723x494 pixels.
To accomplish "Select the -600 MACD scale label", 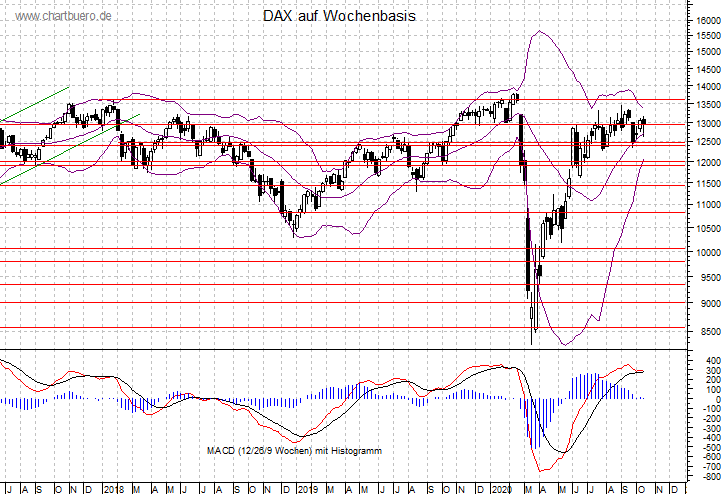I will point(712,457).
